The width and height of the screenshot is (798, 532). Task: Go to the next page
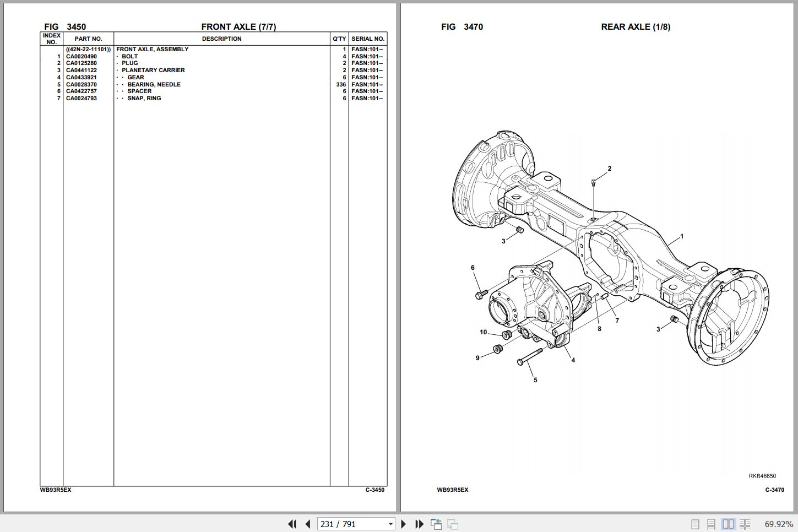coord(404,524)
